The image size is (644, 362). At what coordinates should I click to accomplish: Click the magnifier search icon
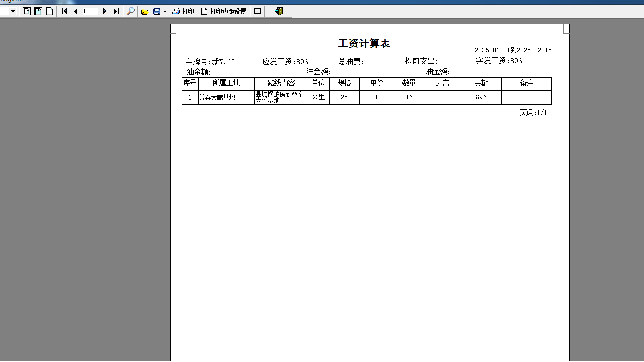click(x=131, y=11)
